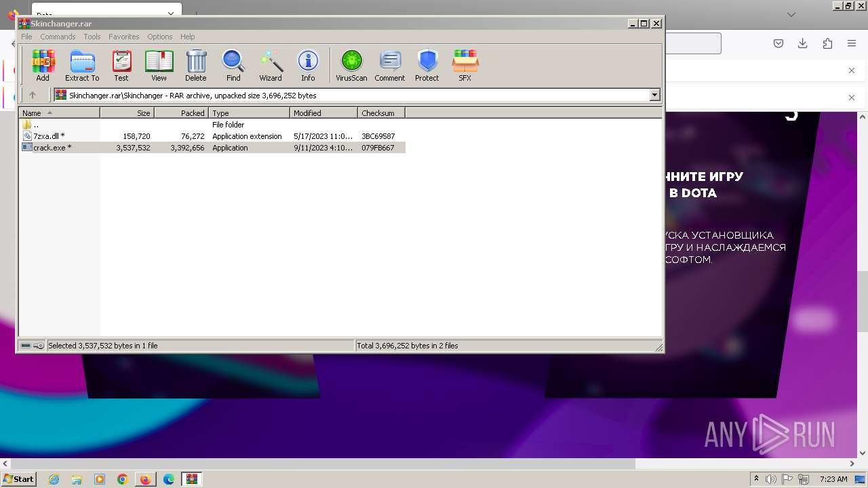Select the parent folder '..' row

(212, 125)
